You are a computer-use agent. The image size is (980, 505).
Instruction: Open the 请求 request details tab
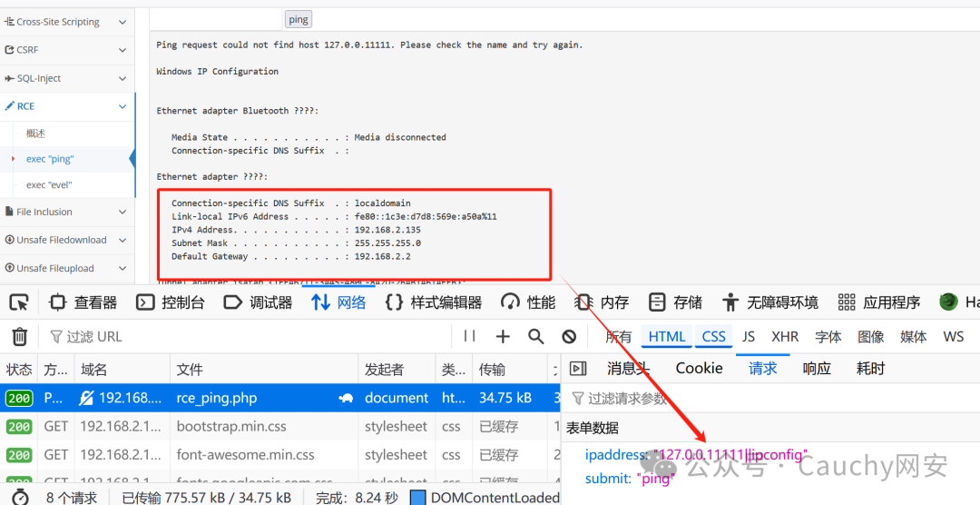(x=762, y=369)
